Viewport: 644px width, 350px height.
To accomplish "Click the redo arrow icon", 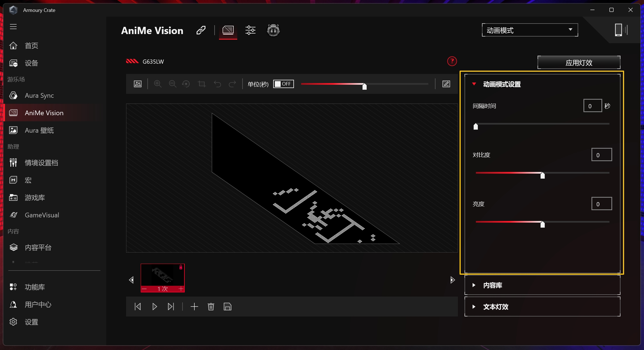I will (232, 84).
